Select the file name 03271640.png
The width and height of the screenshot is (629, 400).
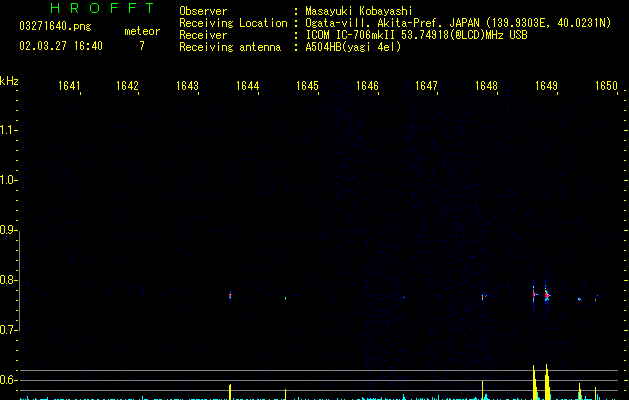[55, 26]
